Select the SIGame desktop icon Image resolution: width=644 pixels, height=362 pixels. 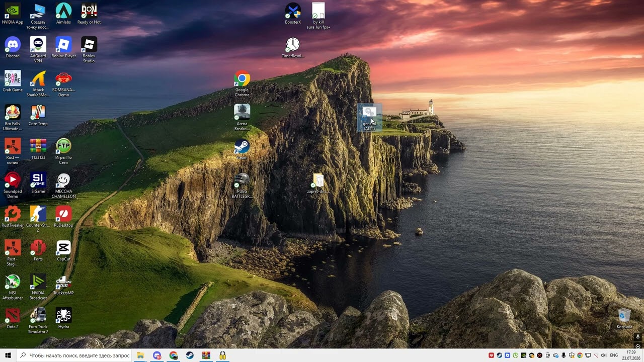tap(38, 182)
